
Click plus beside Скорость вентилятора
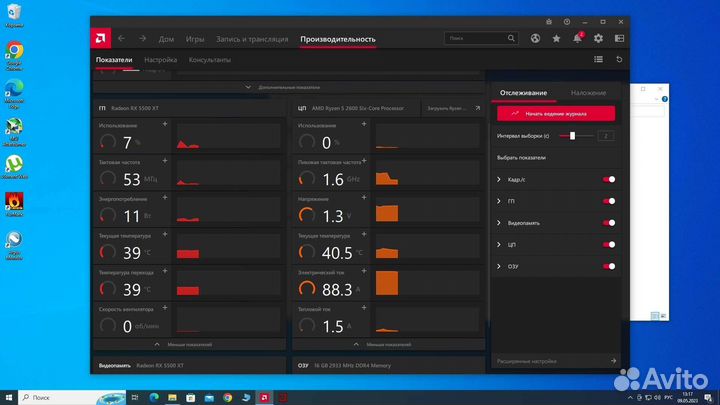click(165, 308)
